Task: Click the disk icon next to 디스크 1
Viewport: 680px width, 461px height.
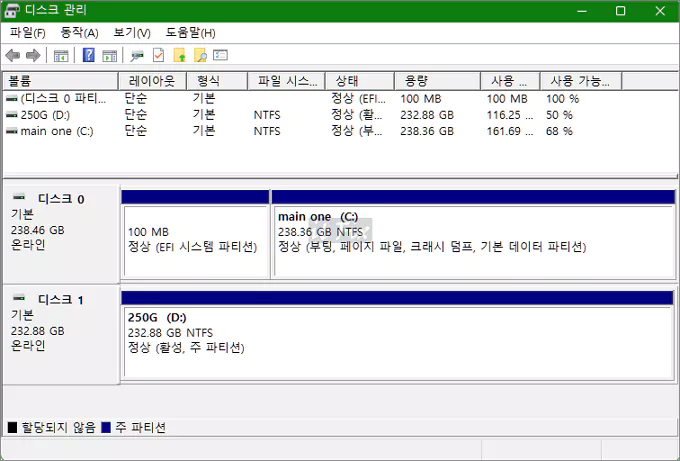Action: tap(19, 298)
